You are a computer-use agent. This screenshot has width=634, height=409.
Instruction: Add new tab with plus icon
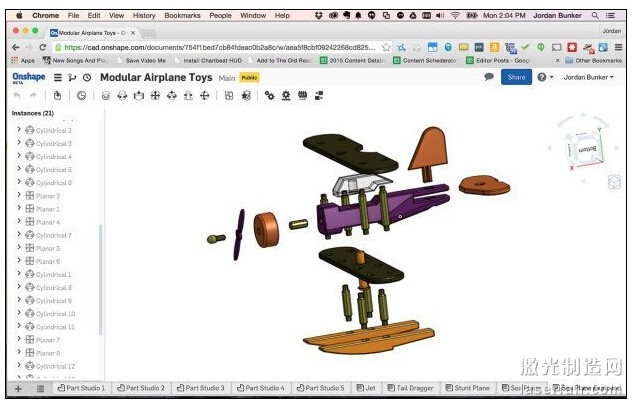pyautogui.click(x=17, y=388)
